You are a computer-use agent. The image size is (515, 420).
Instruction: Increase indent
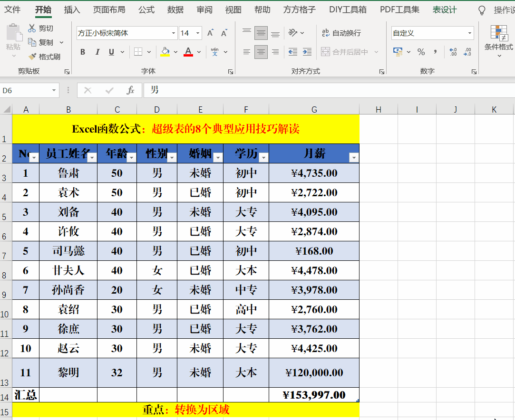tap(307, 52)
